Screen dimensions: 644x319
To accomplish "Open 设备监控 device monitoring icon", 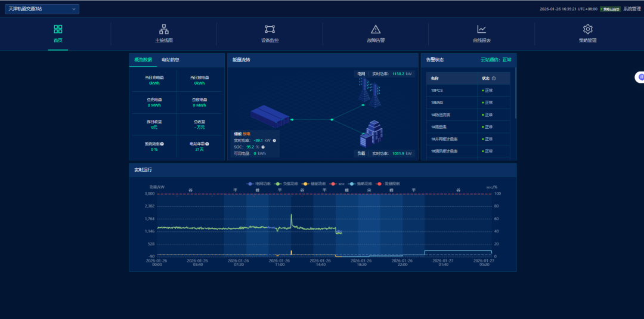I will (x=270, y=29).
